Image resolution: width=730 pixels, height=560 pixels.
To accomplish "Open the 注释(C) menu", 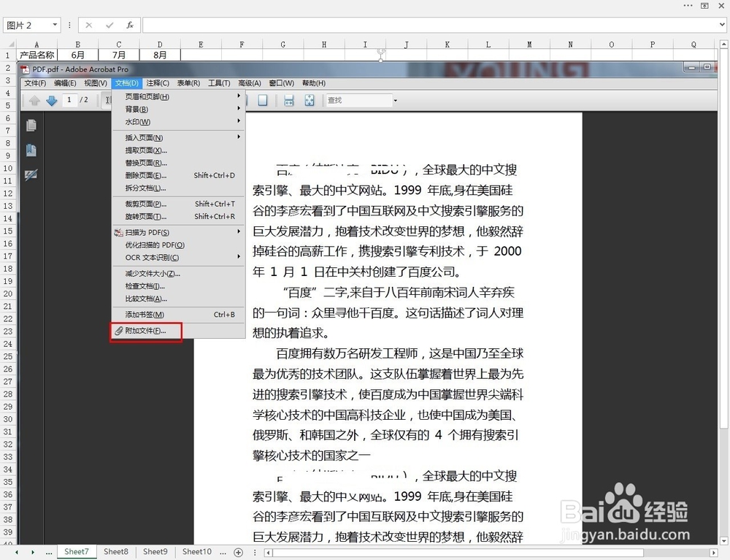I will pyautogui.click(x=158, y=83).
